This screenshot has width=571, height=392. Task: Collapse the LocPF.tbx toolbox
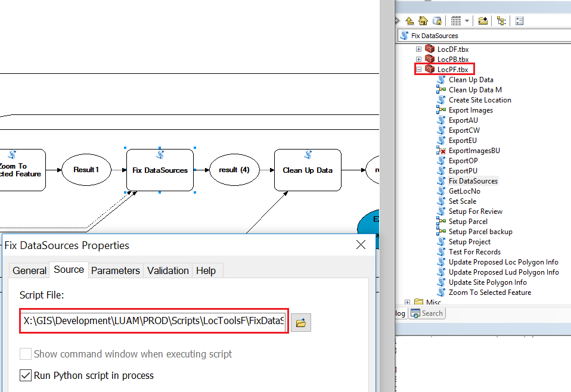tap(419, 70)
